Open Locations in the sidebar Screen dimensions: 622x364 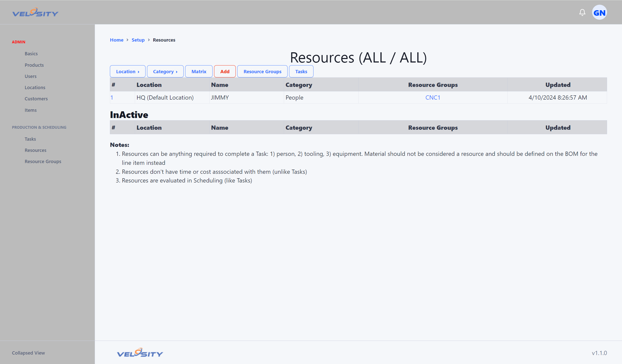pos(35,87)
